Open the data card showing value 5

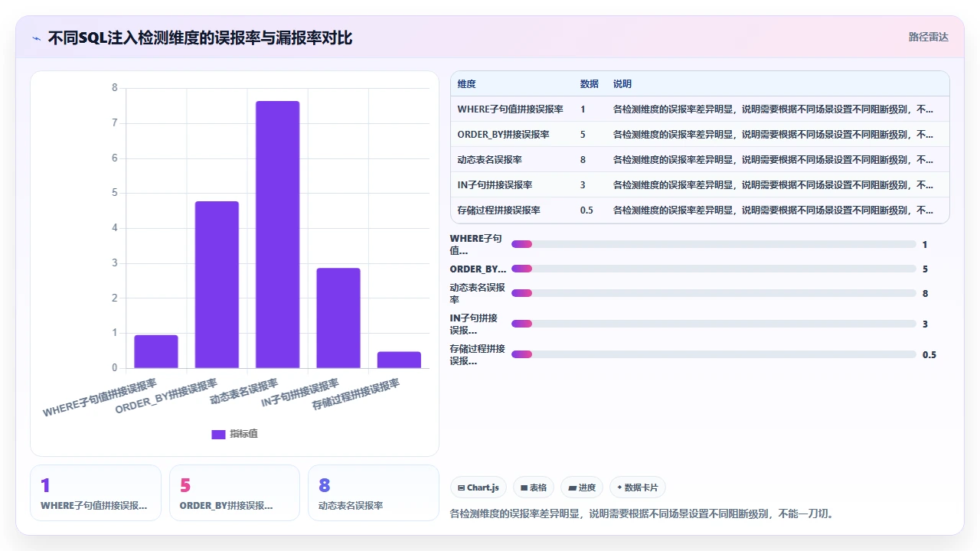[x=234, y=493]
